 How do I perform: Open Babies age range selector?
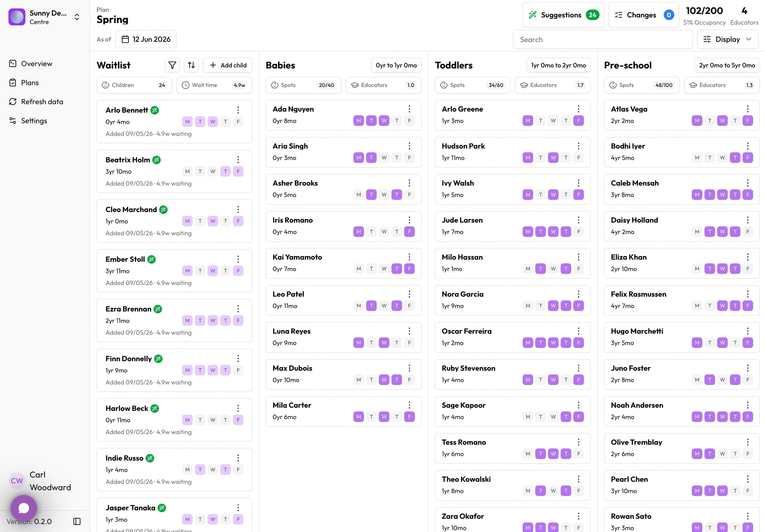396,65
